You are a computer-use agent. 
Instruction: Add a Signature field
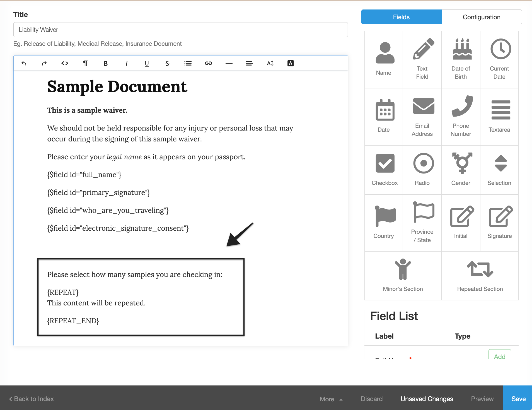tap(499, 223)
